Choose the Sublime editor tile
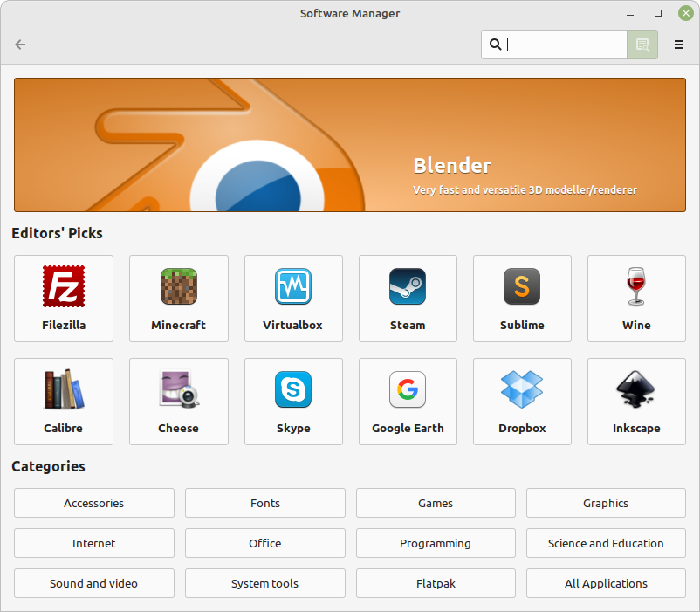 522,299
